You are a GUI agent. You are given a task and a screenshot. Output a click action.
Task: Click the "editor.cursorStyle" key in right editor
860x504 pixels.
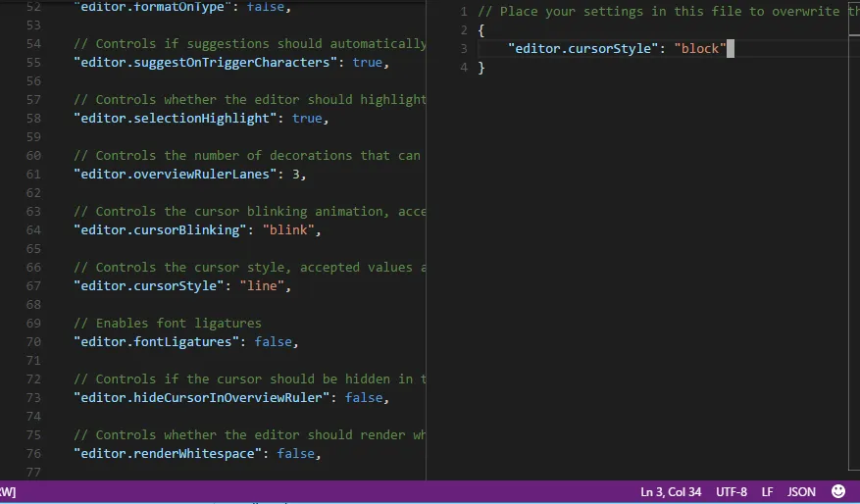click(582, 49)
